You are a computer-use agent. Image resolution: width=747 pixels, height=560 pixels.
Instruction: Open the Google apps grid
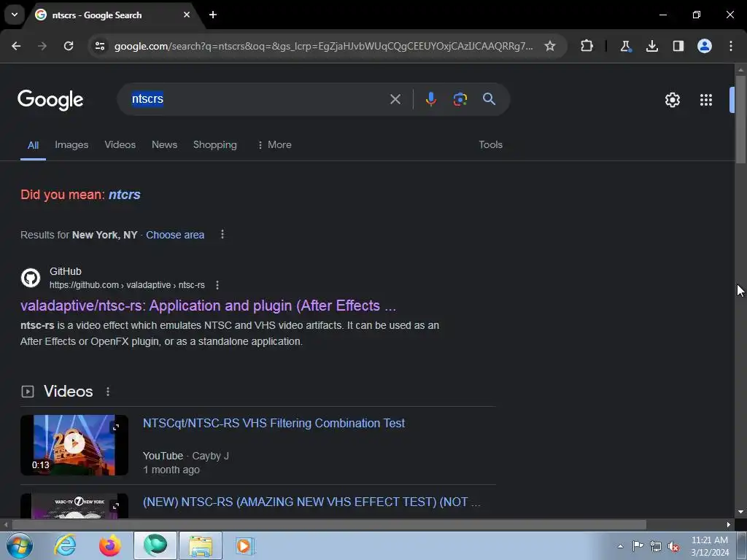pyautogui.click(x=706, y=100)
